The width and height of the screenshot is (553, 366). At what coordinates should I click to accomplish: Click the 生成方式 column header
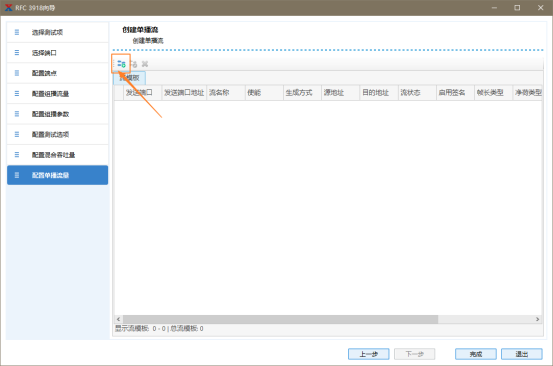(303, 93)
